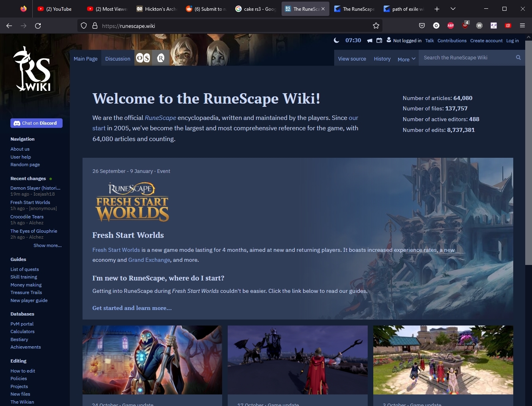Screen dimensions: 532x406
Task: Open the PvM portal link
Action: pos(22,324)
